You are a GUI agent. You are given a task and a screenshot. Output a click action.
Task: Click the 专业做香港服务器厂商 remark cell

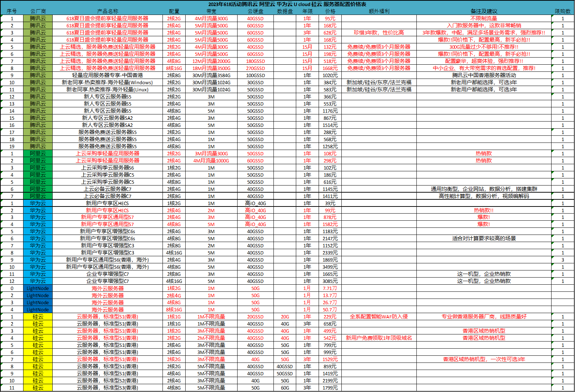coord(484,317)
